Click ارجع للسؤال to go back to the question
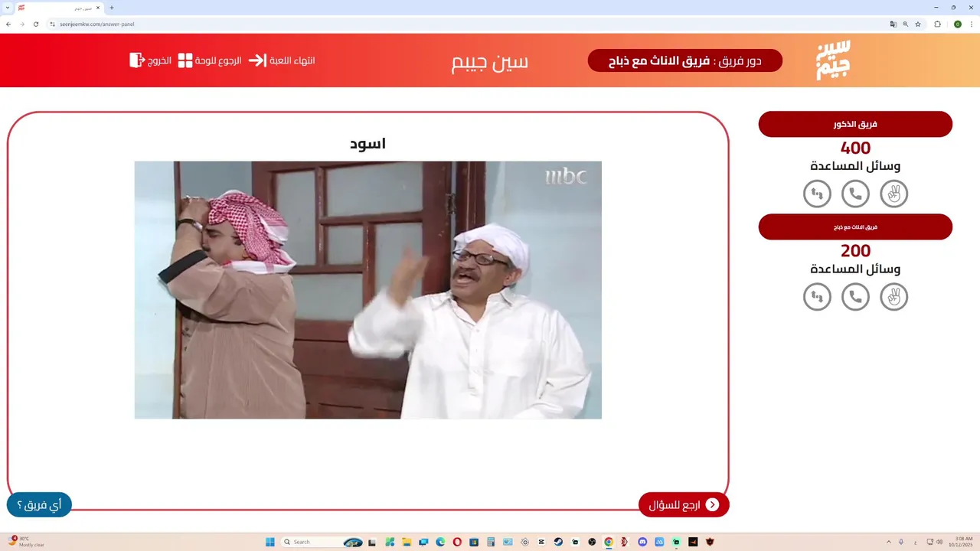The width and height of the screenshot is (980, 551). coord(684,504)
